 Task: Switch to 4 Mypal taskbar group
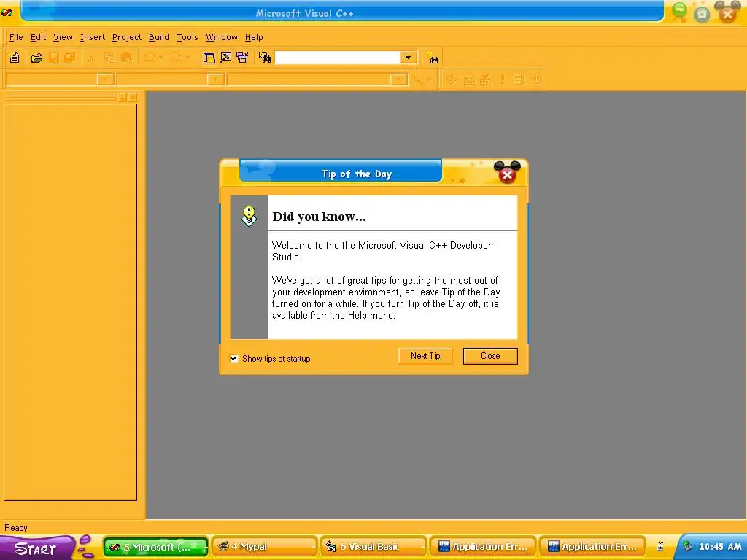click(264, 547)
